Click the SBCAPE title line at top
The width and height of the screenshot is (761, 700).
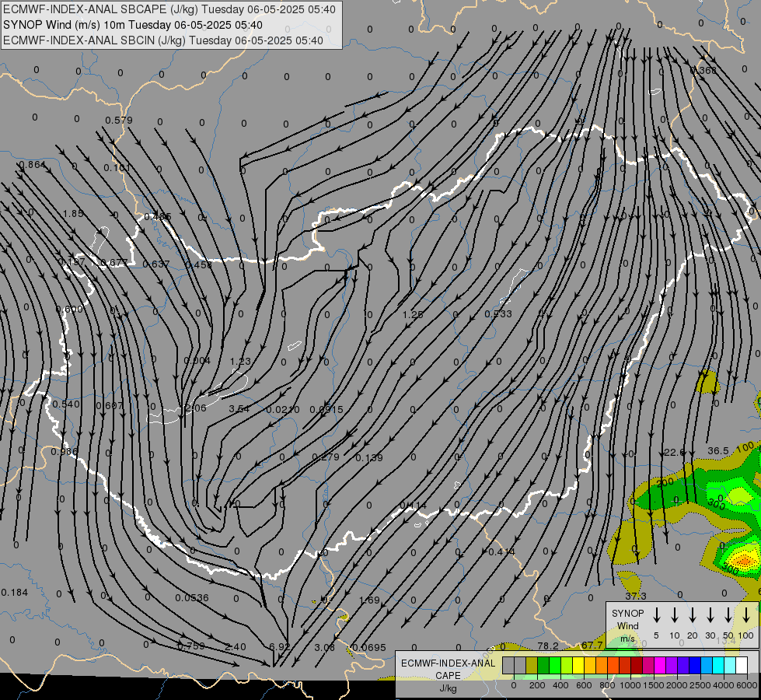click(x=169, y=9)
